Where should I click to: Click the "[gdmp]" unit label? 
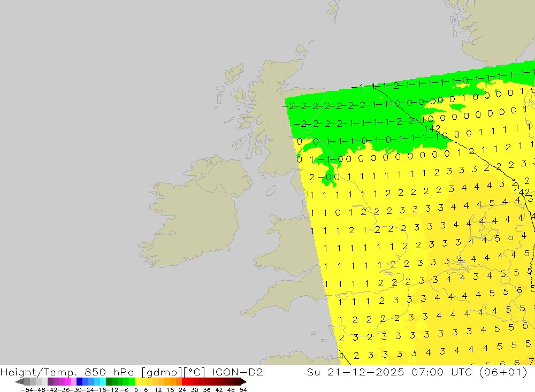[x=161, y=372]
